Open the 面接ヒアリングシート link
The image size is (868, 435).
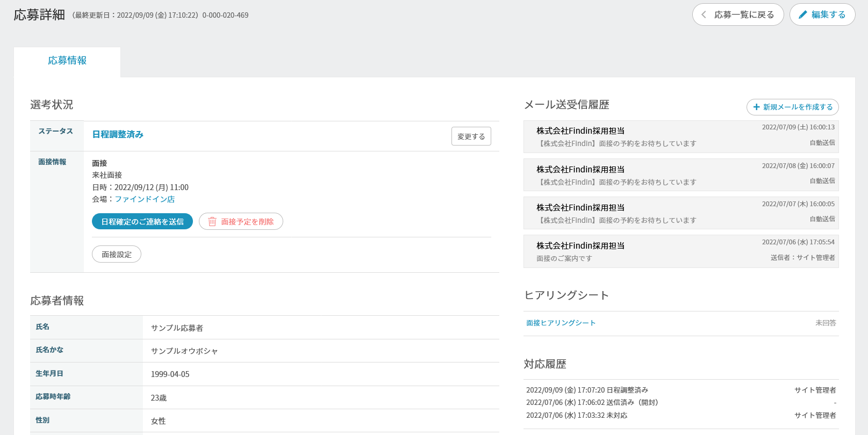(561, 323)
